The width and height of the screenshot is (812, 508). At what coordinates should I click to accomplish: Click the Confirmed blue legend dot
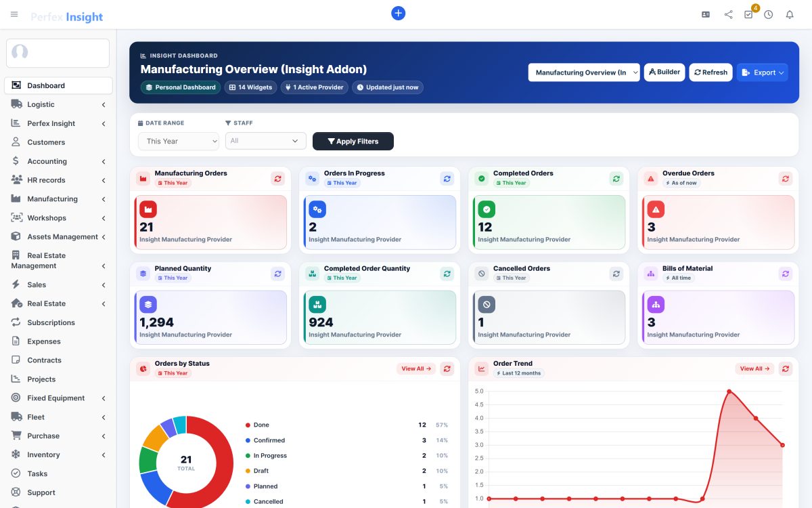click(x=248, y=440)
